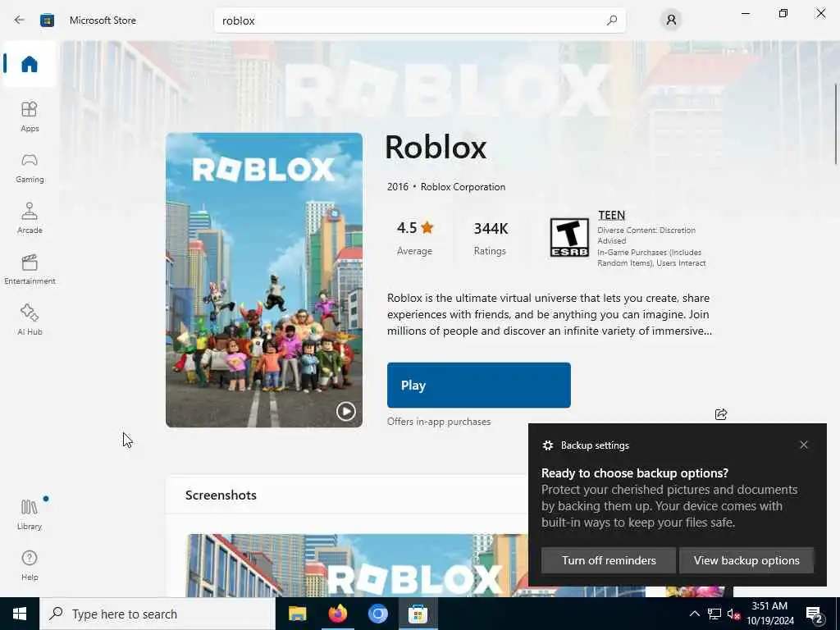
Task: Go back using the back arrow
Action: click(x=20, y=21)
